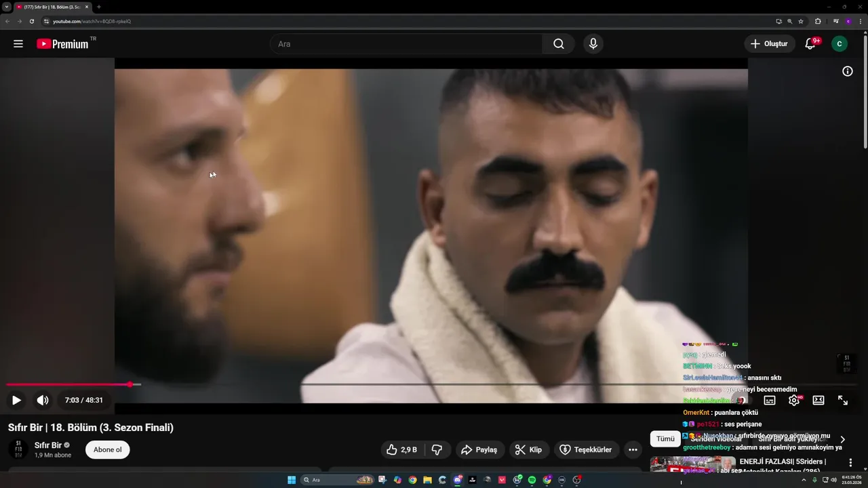868x488 pixels.
Task: Open a new browser tab
Action: 99,7
